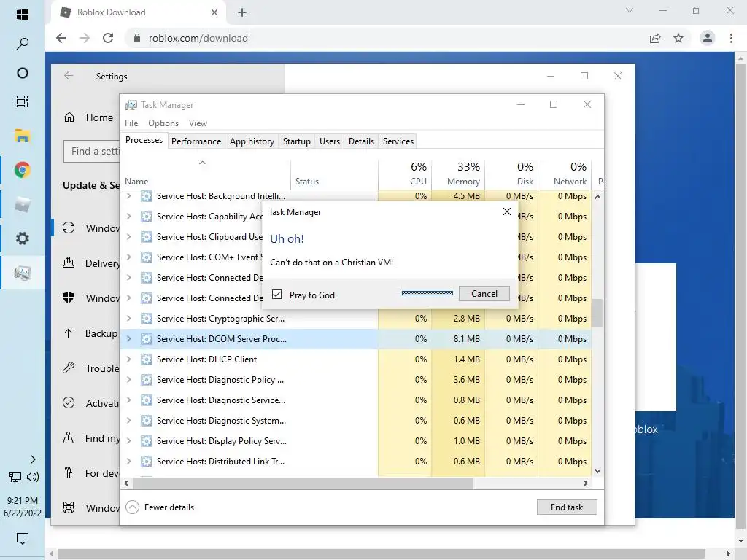The height and width of the screenshot is (560, 747).
Task: Open a new Chrome tab with plus
Action: click(x=242, y=12)
